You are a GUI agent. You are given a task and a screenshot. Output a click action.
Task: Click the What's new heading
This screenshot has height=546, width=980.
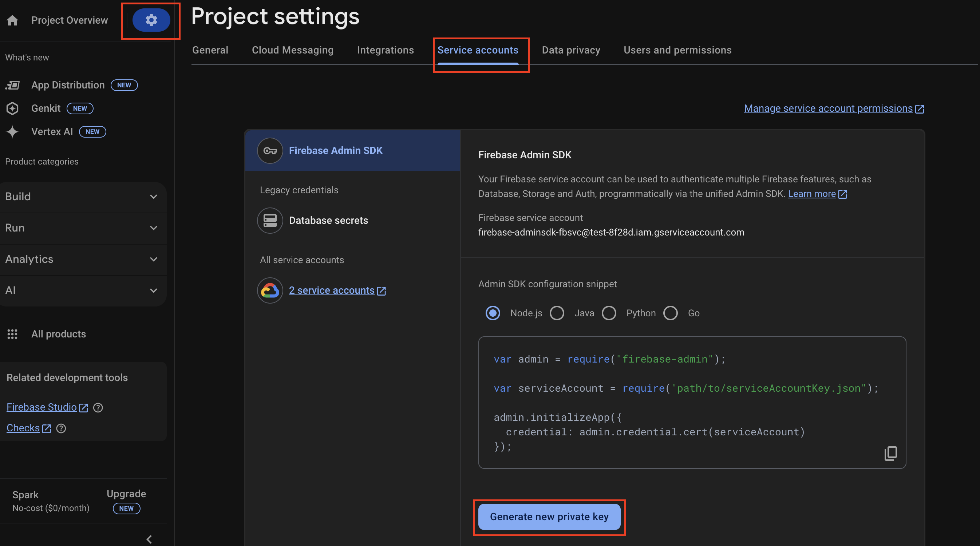point(27,58)
